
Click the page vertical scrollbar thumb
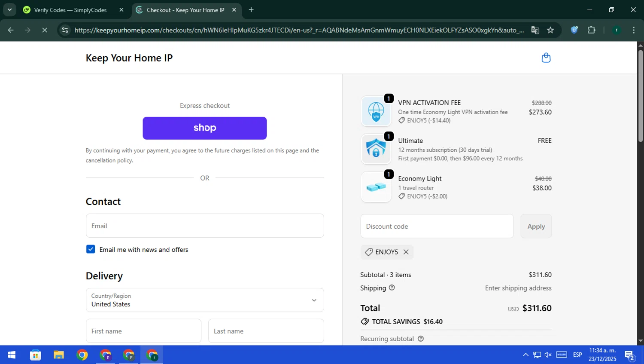pyautogui.click(x=640, y=96)
